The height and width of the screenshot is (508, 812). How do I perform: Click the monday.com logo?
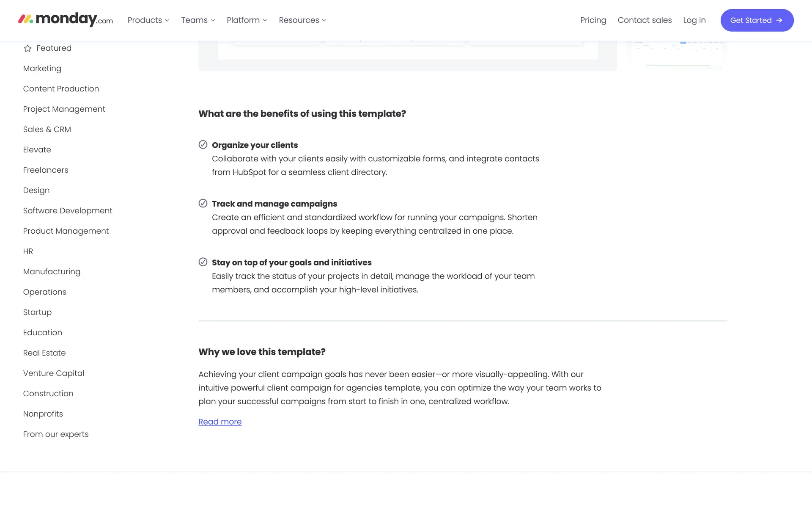pyautogui.click(x=66, y=19)
